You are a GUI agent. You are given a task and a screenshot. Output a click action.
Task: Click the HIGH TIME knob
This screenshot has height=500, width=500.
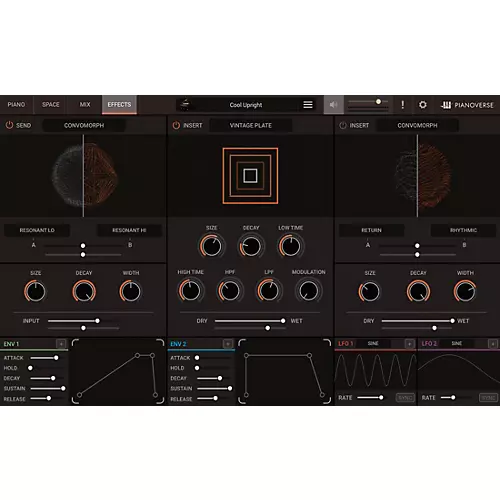tap(190, 291)
